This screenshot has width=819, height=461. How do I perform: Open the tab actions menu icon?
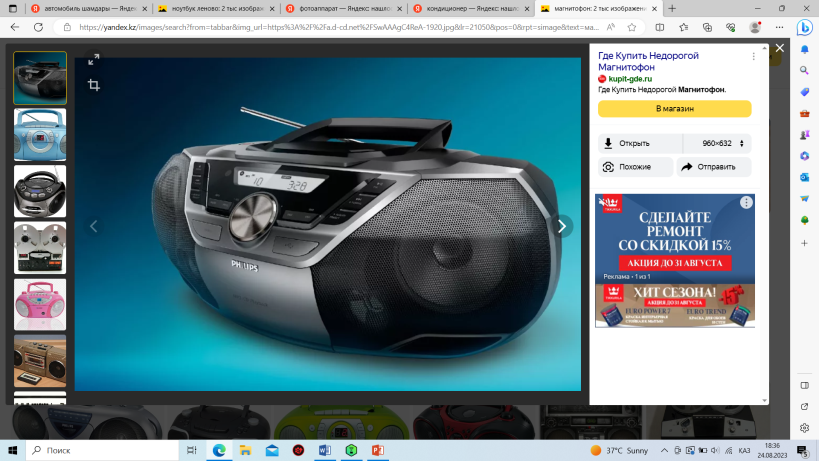point(13,8)
